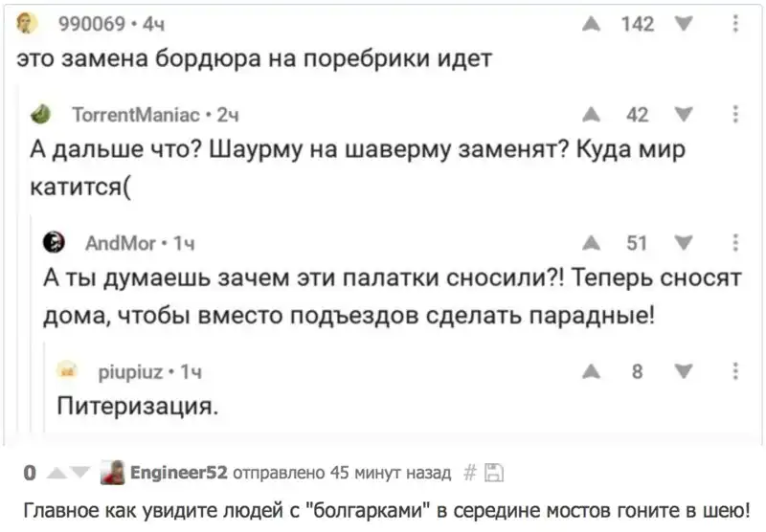Viewport: 766px width, 532px height.
Task: Open the three-dot menu on TorrentManiac's comment
Action: 734,115
